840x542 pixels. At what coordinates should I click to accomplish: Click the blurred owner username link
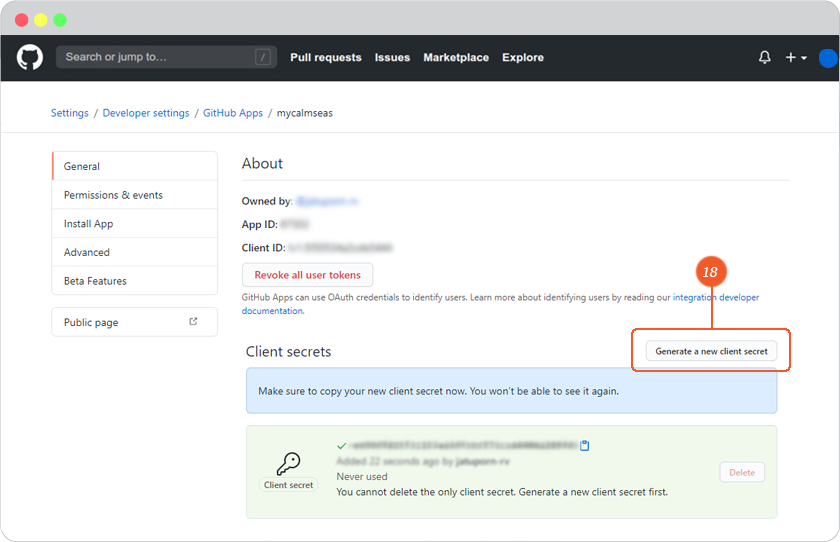pos(327,201)
